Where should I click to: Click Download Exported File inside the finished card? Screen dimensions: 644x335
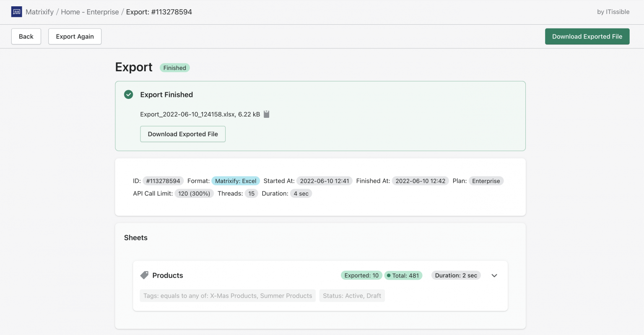(183, 134)
